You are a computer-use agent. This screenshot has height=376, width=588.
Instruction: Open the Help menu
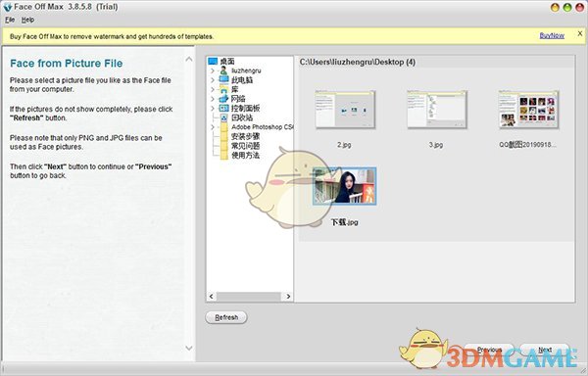pyautogui.click(x=27, y=20)
